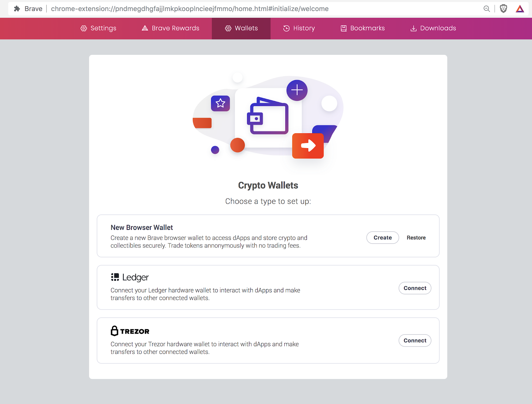The width and height of the screenshot is (532, 404).
Task: Click the Create wallet button
Action: [x=383, y=238]
